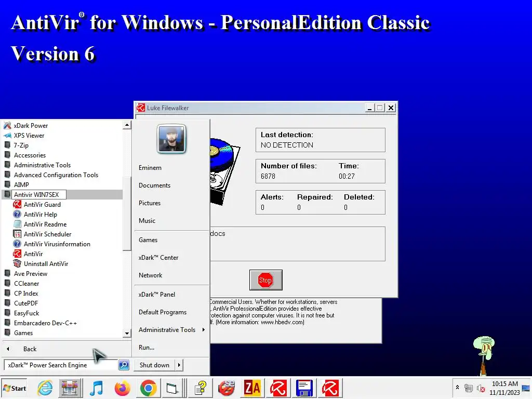Open Games in the right Start pane
Viewport: 532px width, 399px height.
[x=148, y=240]
